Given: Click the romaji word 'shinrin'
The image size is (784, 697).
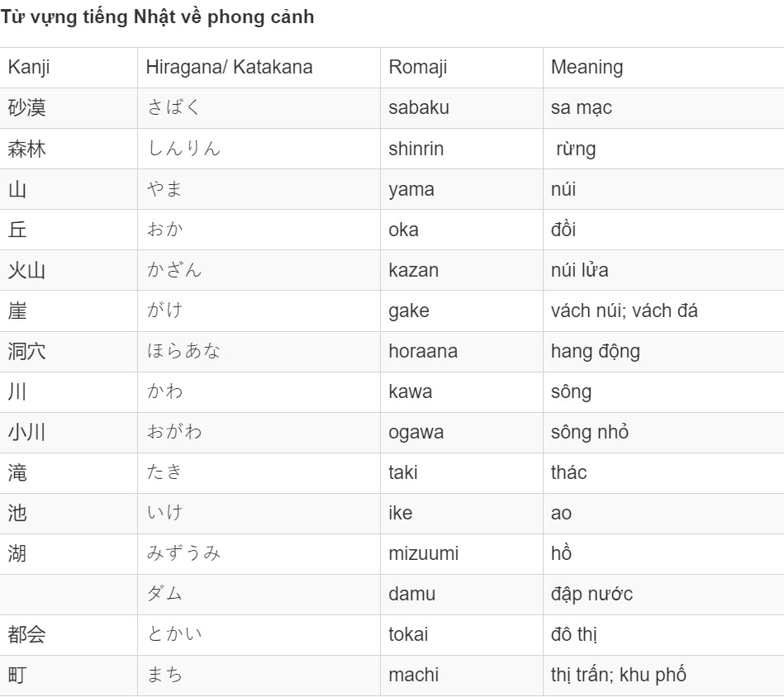Looking at the screenshot, I should [416, 149].
